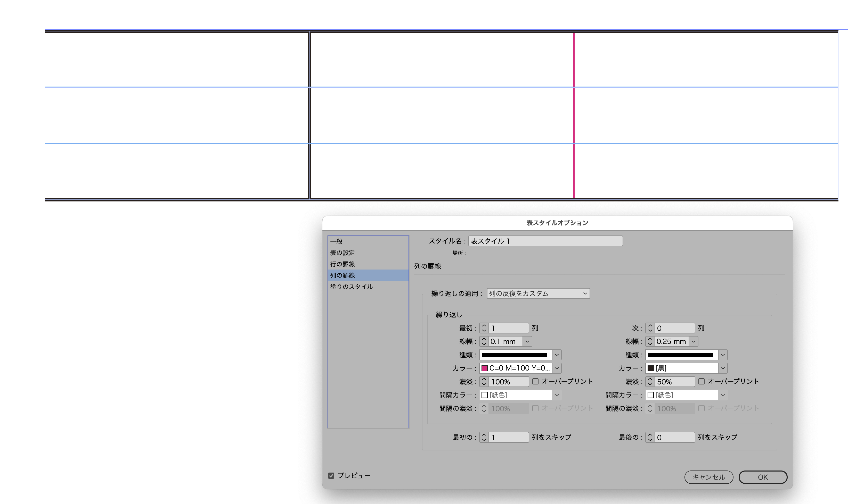Open the left 線幅 0.1 mm dropdown

(527, 341)
